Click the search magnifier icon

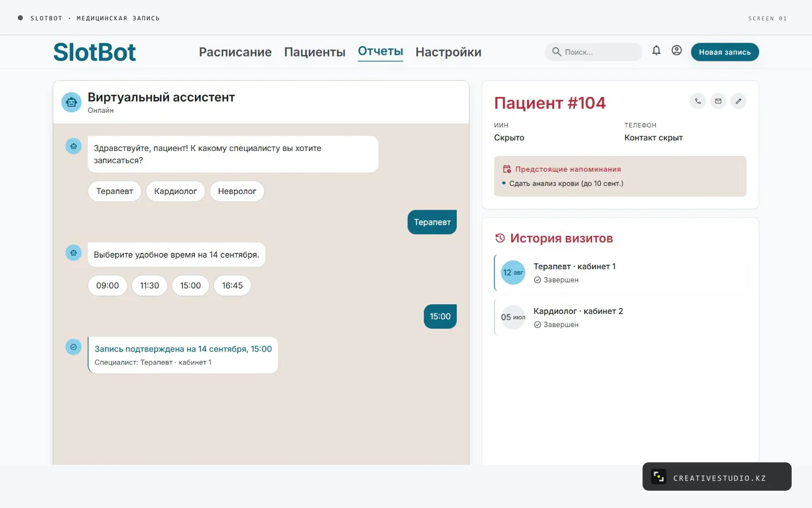coord(557,52)
